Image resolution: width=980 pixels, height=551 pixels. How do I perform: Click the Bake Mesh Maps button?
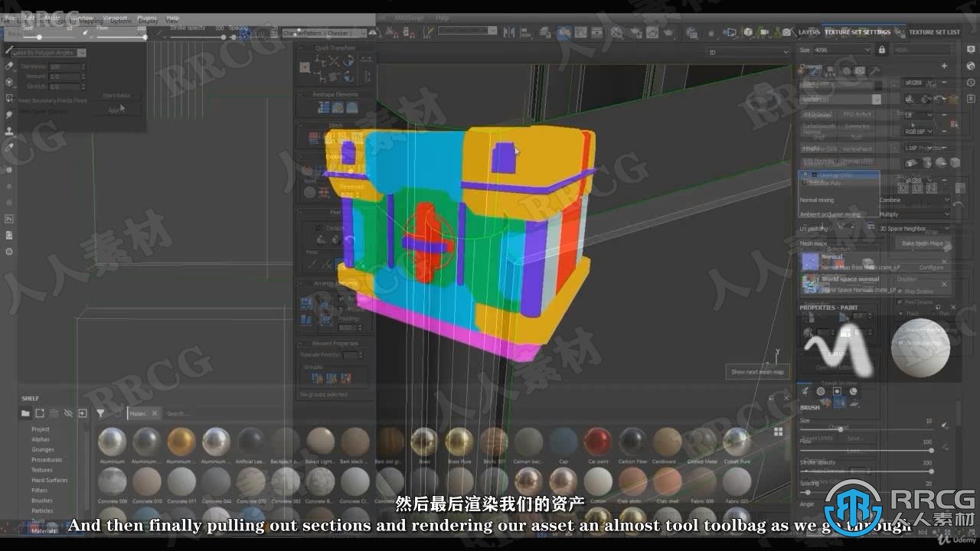(923, 243)
